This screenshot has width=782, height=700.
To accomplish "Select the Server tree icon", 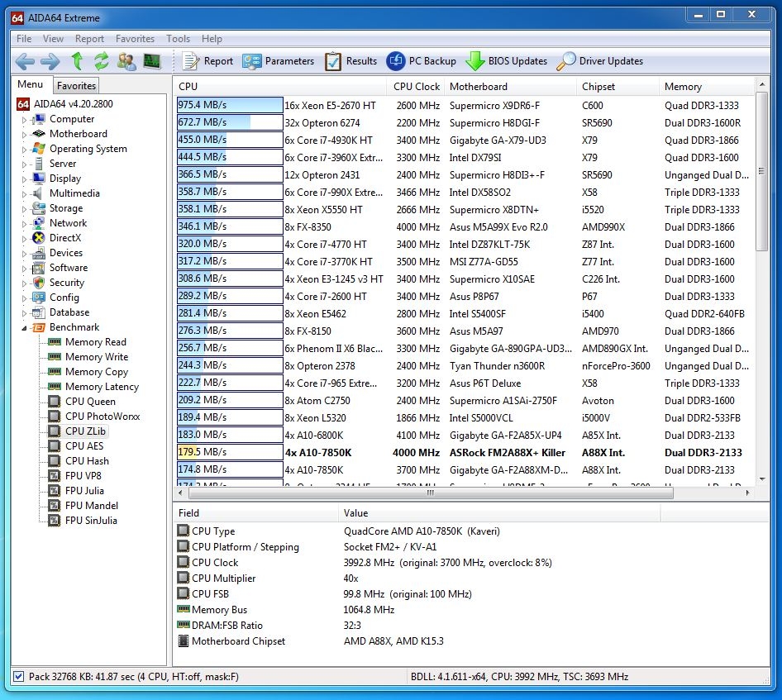I will tap(38, 164).
